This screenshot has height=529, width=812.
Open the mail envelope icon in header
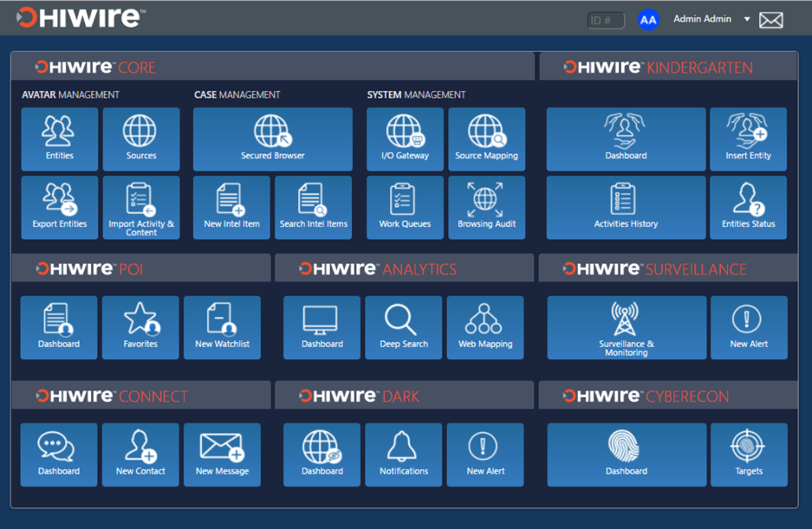(x=770, y=20)
